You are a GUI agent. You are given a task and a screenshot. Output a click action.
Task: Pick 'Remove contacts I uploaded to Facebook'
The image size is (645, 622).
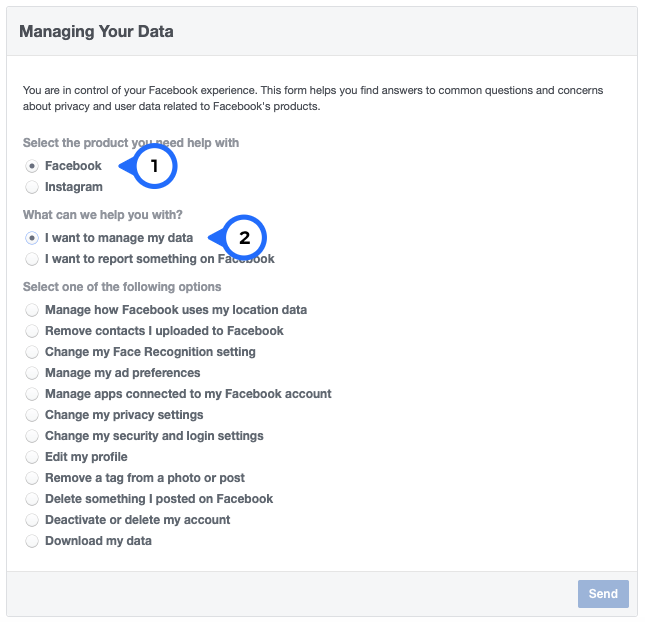[33, 331]
